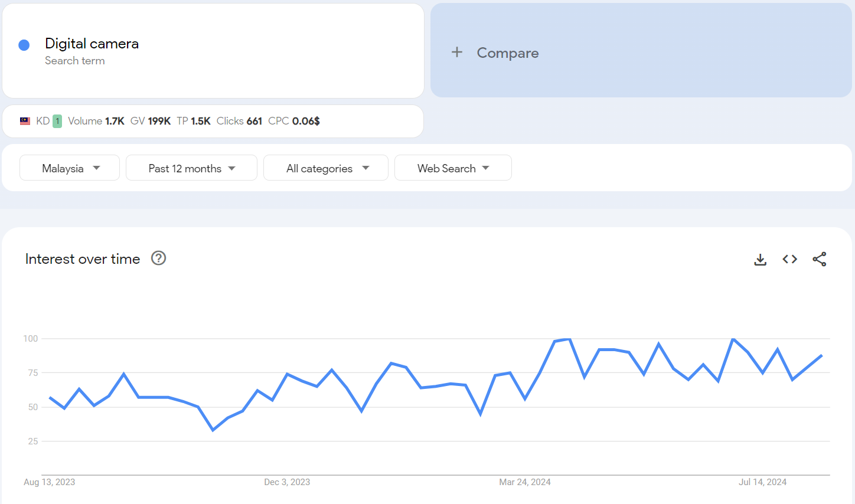Click the Malaysia flag icon

(25, 121)
